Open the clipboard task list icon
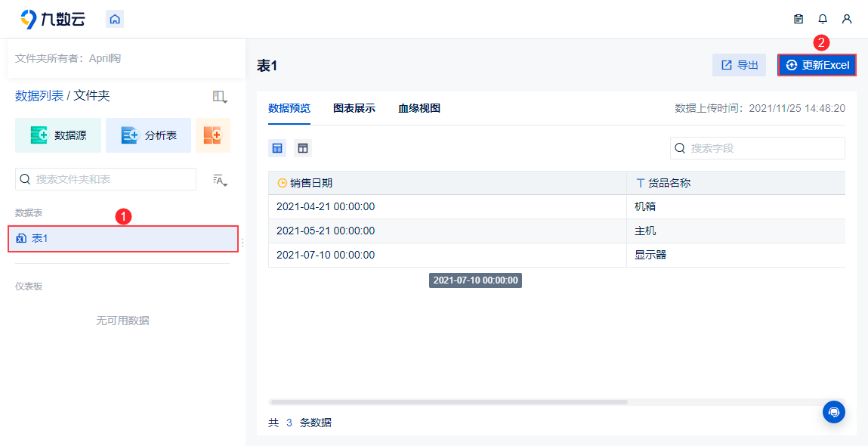Viewport: 868px width, 446px height. coord(798,19)
